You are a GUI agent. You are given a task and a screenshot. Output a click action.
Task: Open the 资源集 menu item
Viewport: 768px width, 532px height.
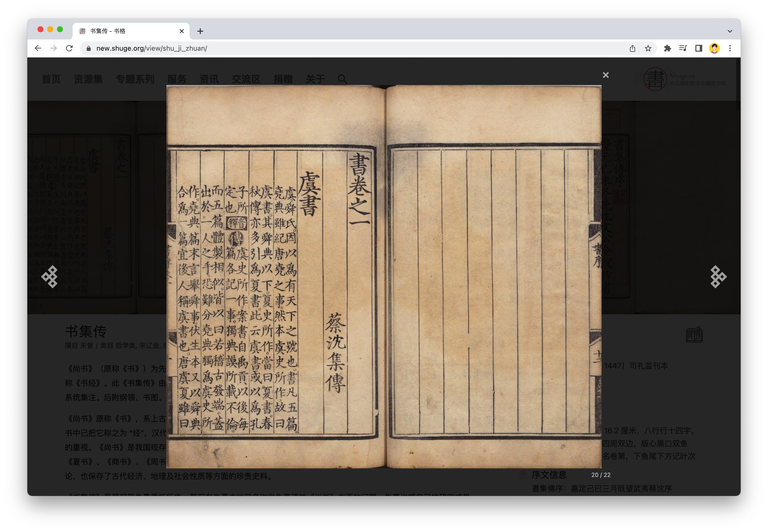(88, 79)
